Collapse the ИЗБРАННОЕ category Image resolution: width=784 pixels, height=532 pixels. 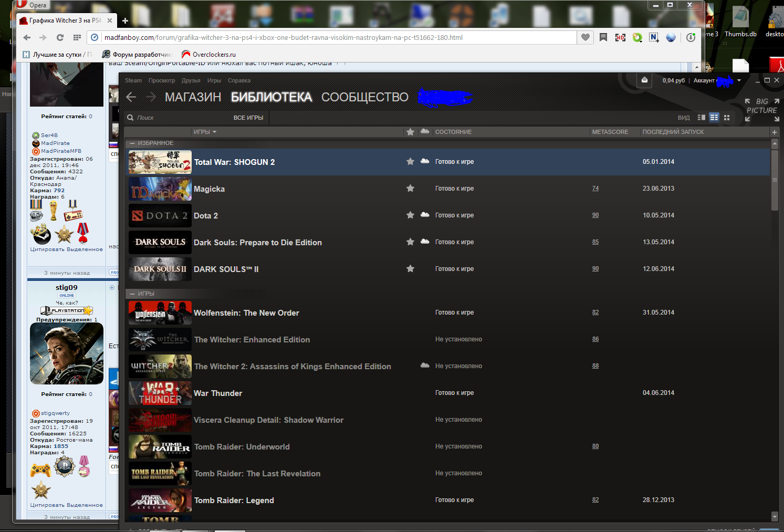coord(133,143)
